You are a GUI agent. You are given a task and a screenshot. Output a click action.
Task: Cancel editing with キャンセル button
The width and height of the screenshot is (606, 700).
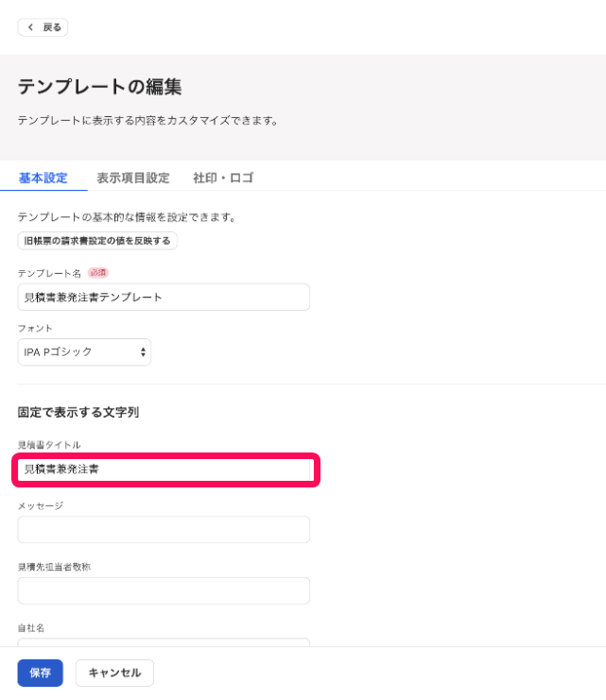click(x=114, y=673)
